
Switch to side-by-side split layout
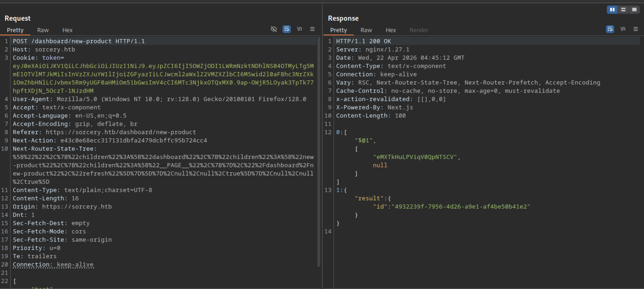(612, 10)
